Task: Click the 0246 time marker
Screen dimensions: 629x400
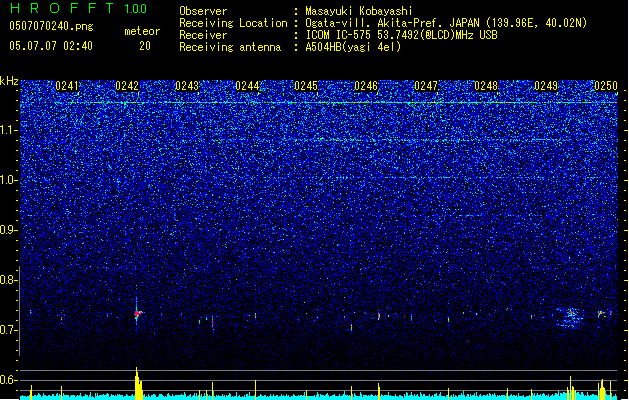Action: click(366, 86)
